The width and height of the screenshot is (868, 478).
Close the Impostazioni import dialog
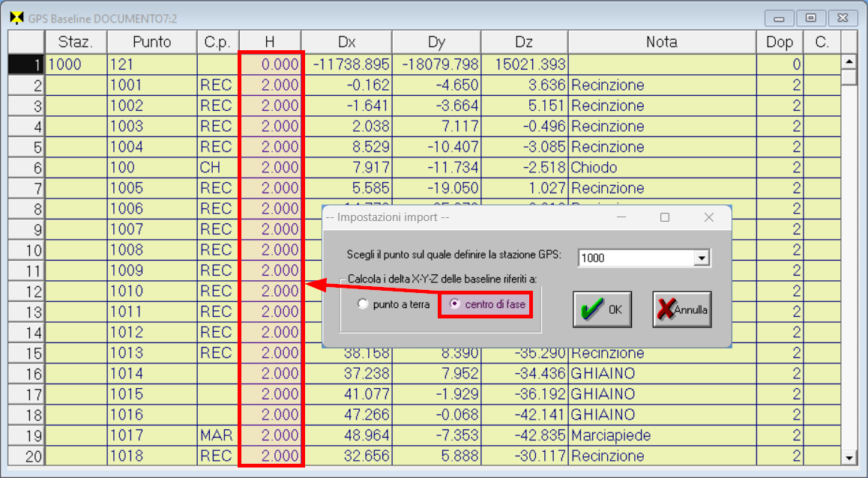pyautogui.click(x=709, y=217)
